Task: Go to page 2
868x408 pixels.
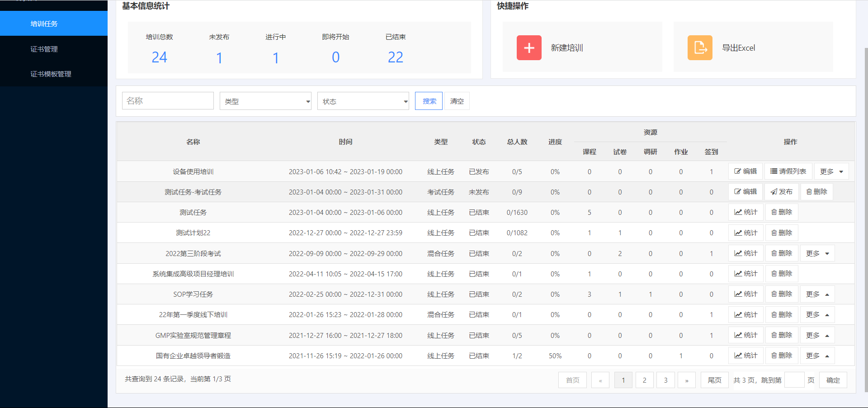Action: pyautogui.click(x=645, y=380)
